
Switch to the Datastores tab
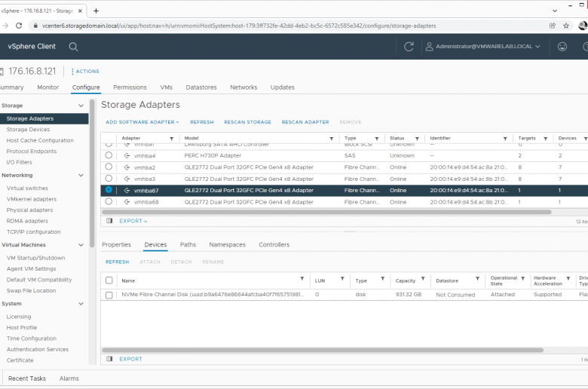point(201,87)
